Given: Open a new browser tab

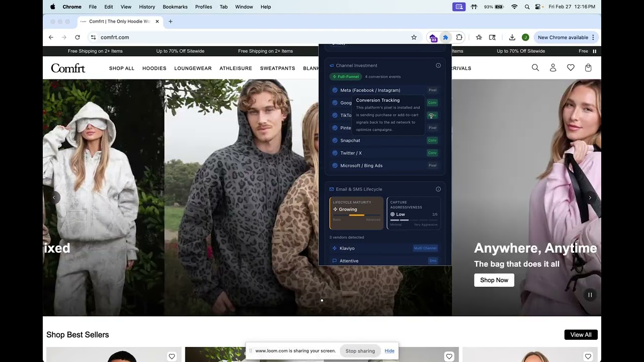Looking at the screenshot, I should [x=171, y=22].
